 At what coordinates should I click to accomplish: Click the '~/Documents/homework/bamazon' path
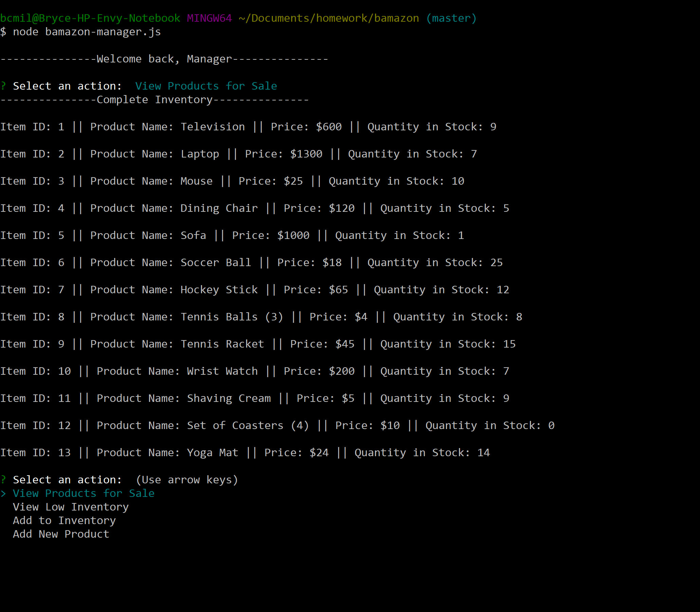pyautogui.click(x=329, y=18)
